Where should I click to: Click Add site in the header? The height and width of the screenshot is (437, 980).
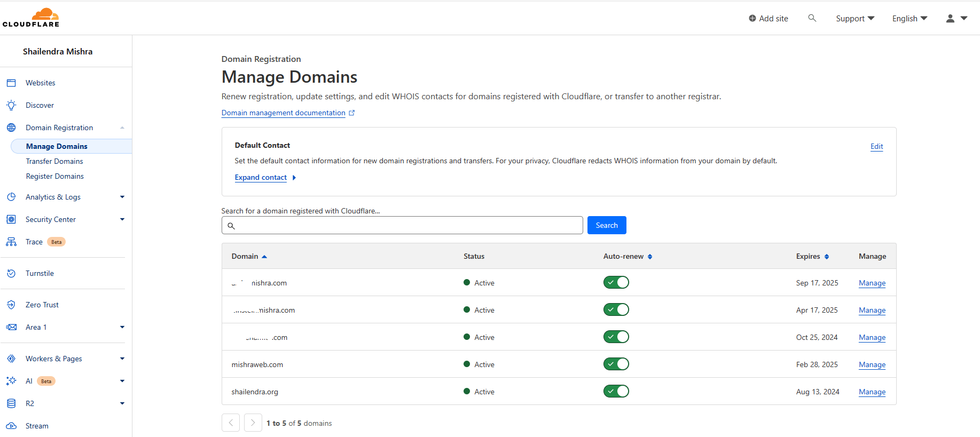pos(768,18)
